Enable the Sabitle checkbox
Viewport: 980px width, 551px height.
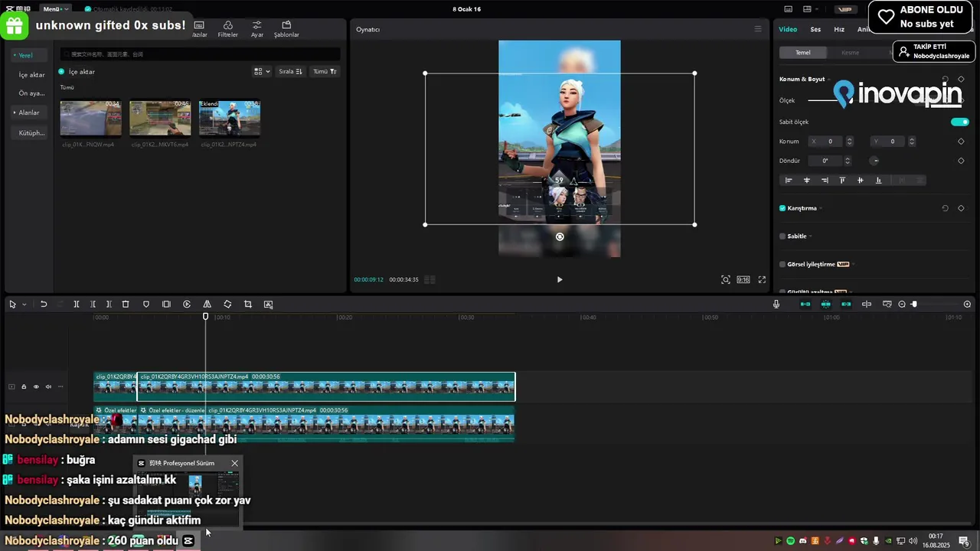[782, 236]
